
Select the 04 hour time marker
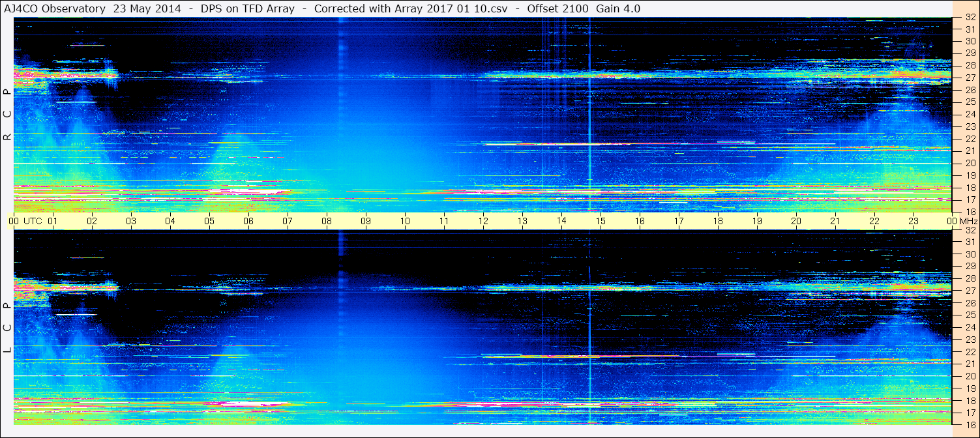[x=170, y=221]
